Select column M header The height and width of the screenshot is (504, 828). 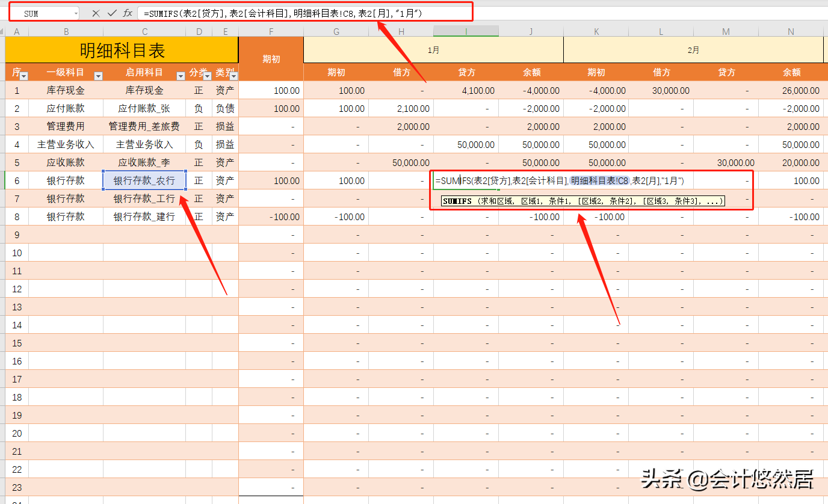pos(726,31)
